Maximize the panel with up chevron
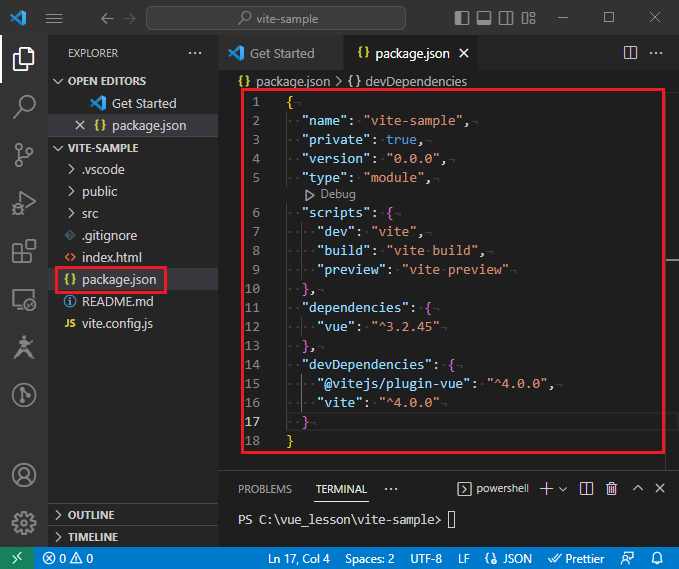This screenshot has width=679, height=569. pyautogui.click(x=638, y=488)
